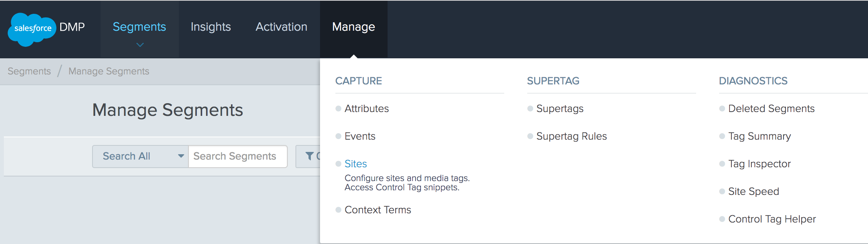The image size is (868, 244).
Task: Open Supertags from the Supertag column
Action: (x=559, y=109)
